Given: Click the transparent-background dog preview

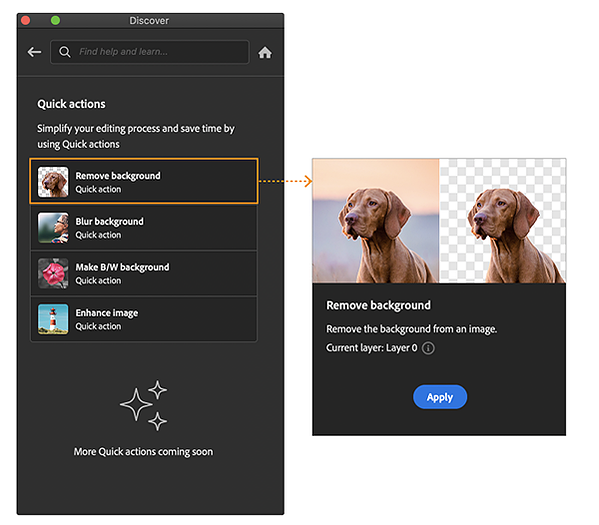Looking at the screenshot, I should 502,221.
